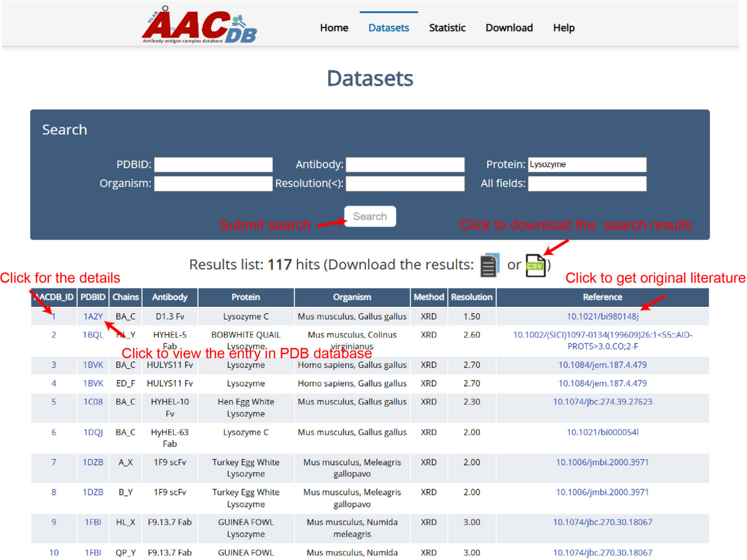This screenshot has height=560, width=747.
Task: Click the PDBID search input field
Action: coord(213,164)
